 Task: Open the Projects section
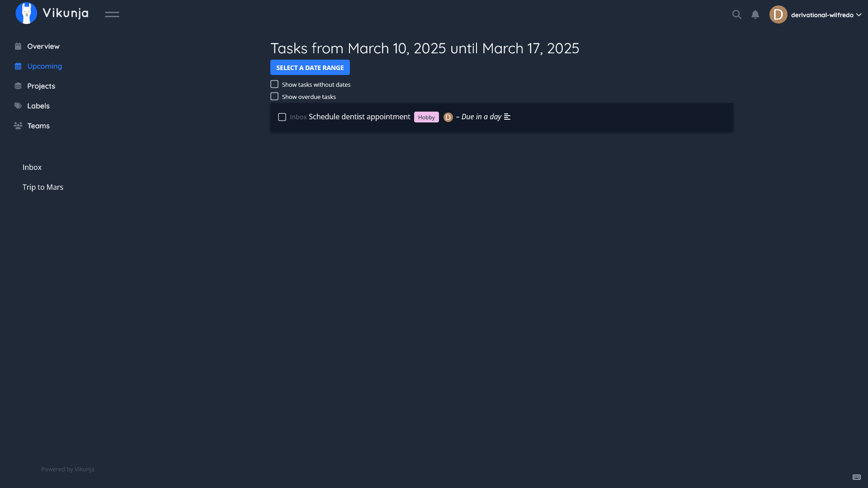click(41, 86)
